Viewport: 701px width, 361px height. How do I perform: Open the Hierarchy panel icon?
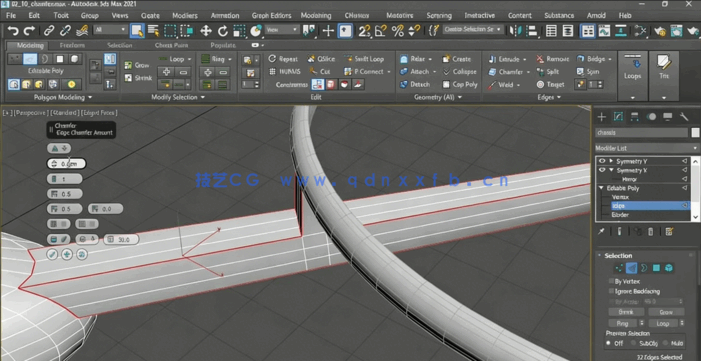(x=634, y=117)
